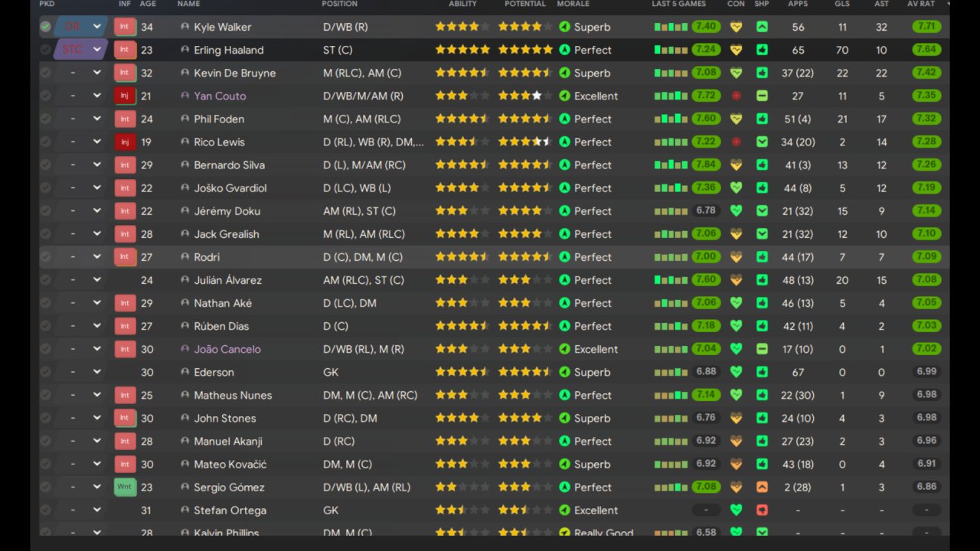Open player info icon beside Kevin De Bruyne
980x551 pixels.
pos(185,73)
